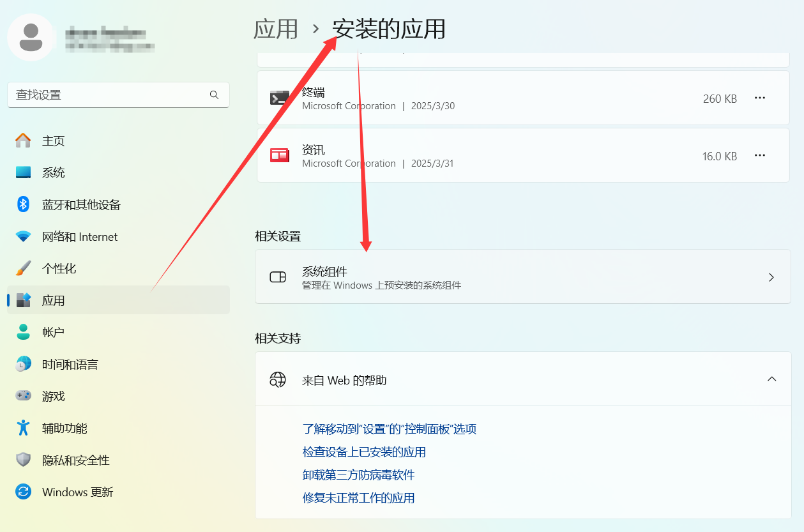The width and height of the screenshot is (804, 532).
Task: Focus the 查找设置 search box
Action: click(x=118, y=95)
